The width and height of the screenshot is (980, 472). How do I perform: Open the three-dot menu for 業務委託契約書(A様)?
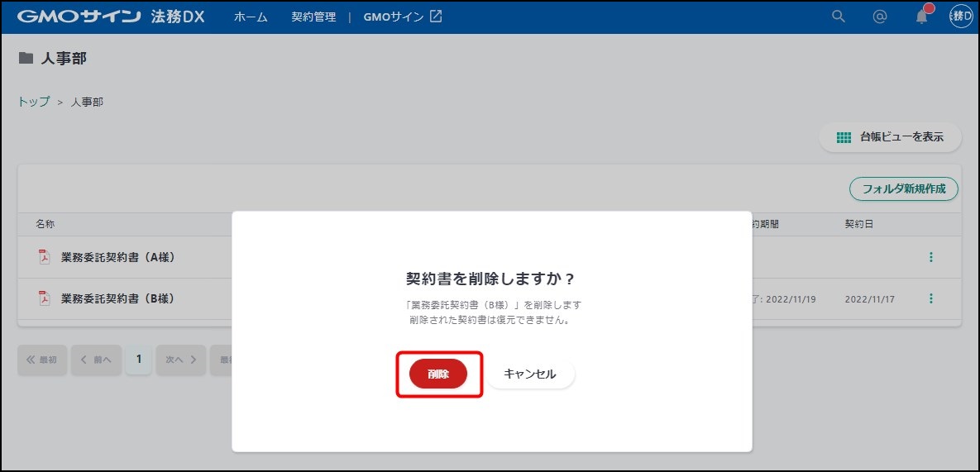point(931,257)
